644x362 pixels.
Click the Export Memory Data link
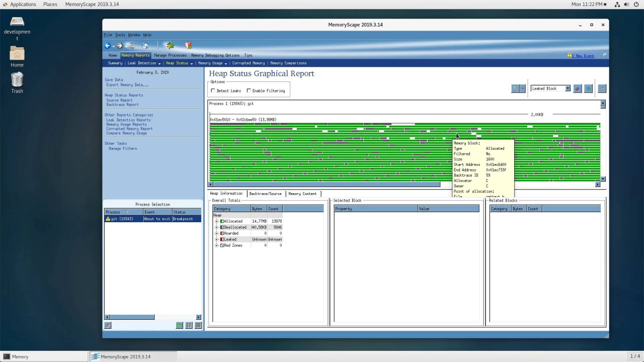pos(127,85)
